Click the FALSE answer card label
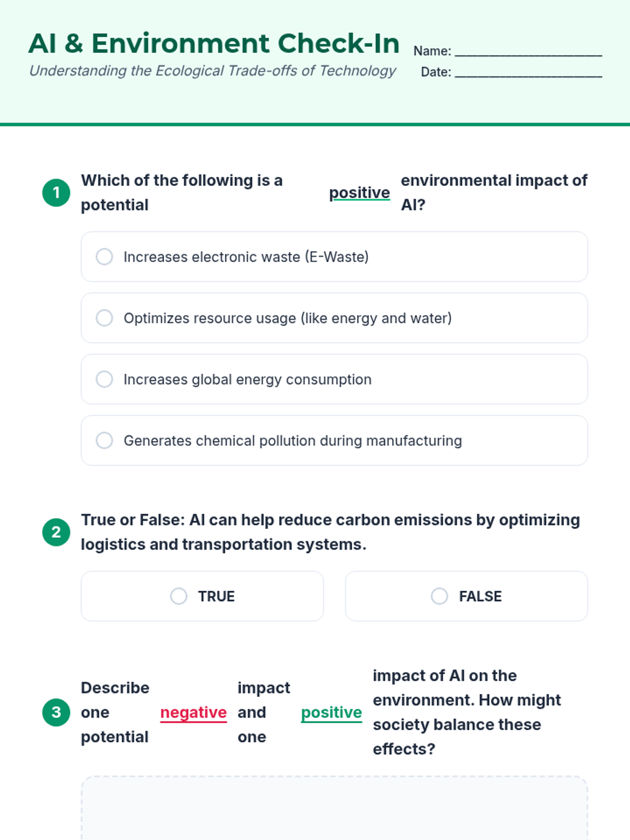This screenshot has width=630, height=840. point(480,596)
